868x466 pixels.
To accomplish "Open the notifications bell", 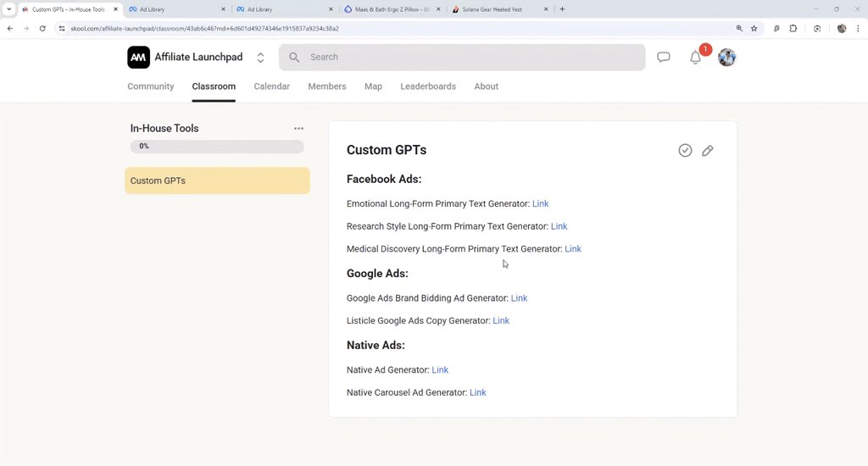I will (x=695, y=57).
